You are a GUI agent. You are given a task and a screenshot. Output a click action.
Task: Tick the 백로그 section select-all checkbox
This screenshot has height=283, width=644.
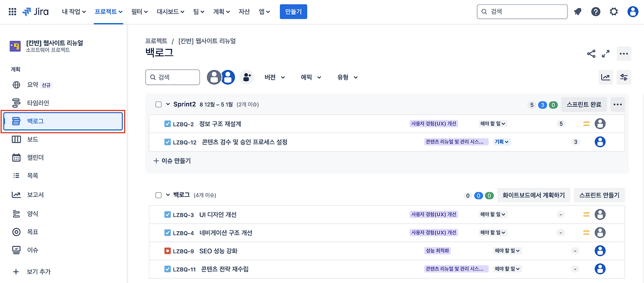pos(158,195)
